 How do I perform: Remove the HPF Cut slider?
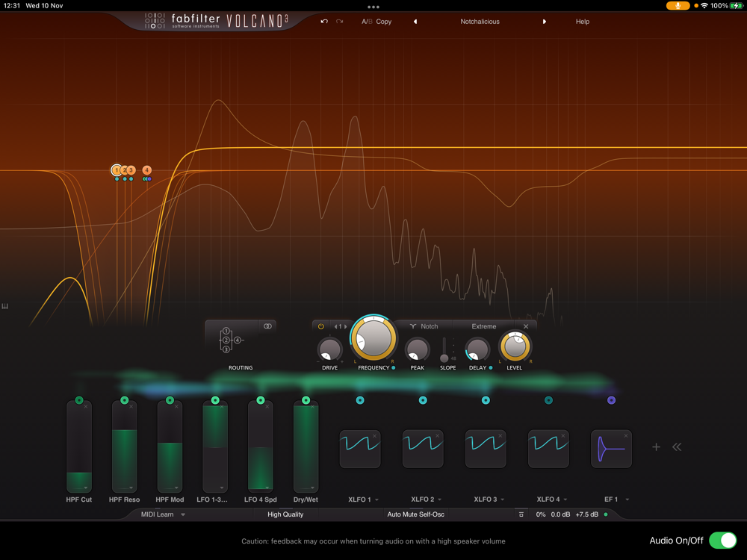point(86,407)
